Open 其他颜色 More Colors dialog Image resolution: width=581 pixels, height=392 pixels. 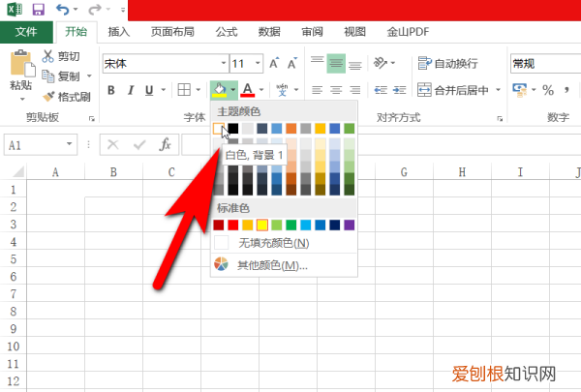pyautogui.click(x=284, y=265)
